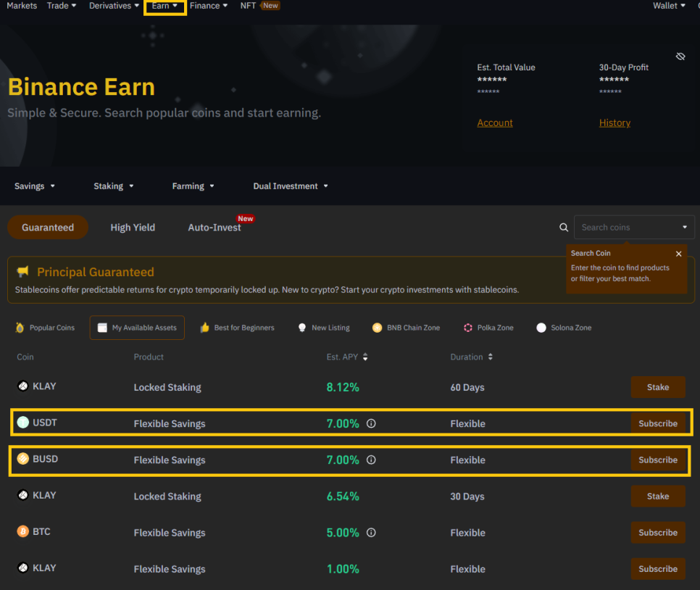The image size is (700, 590).
Task: Select the Guaranteed tab
Action: tap(48, 228)
